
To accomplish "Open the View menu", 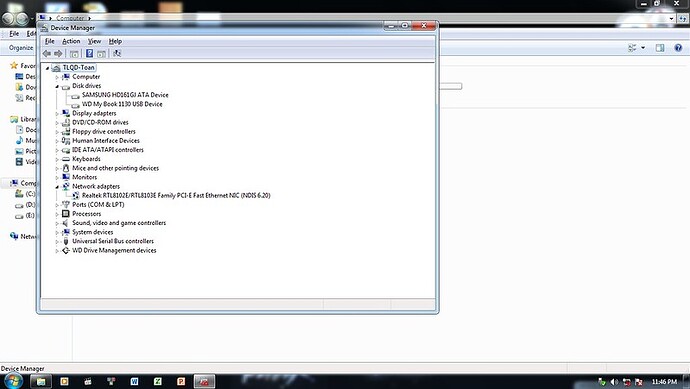I will click(x=94, y=41).
